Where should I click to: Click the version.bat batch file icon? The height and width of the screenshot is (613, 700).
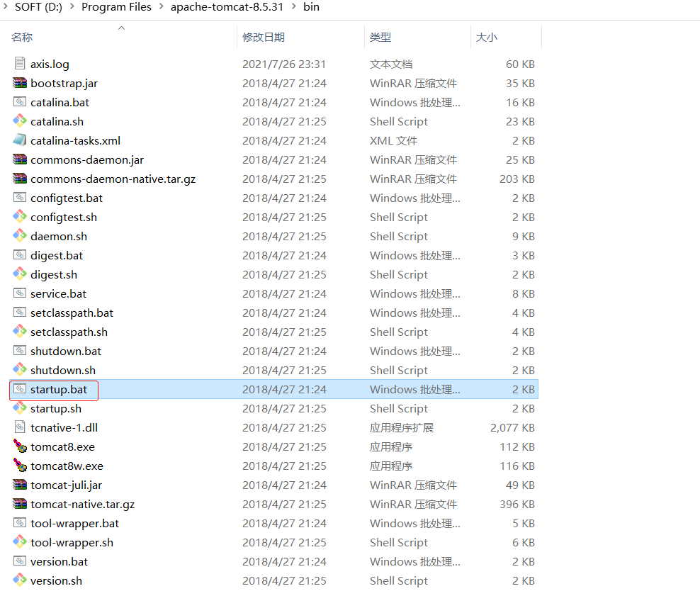20,561
